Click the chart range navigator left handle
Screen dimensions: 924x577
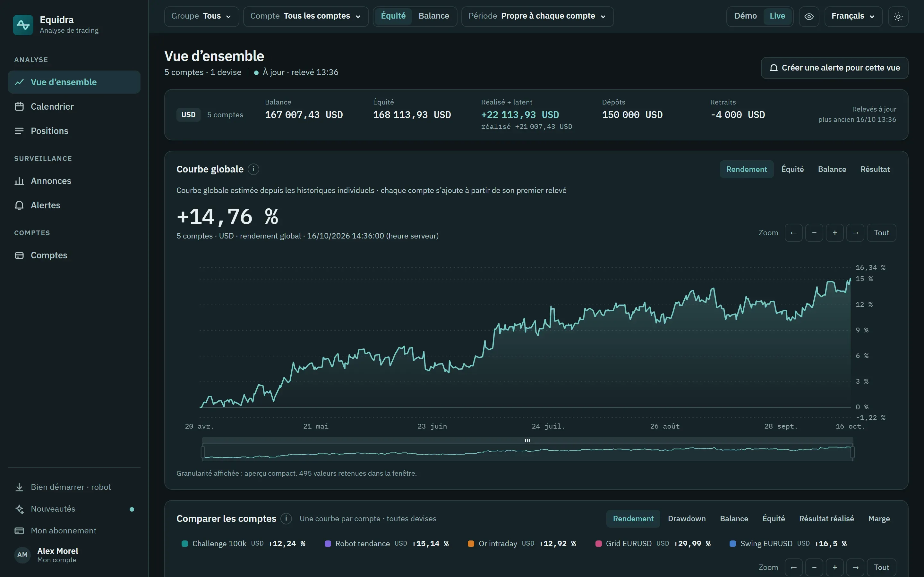point(203,452)
